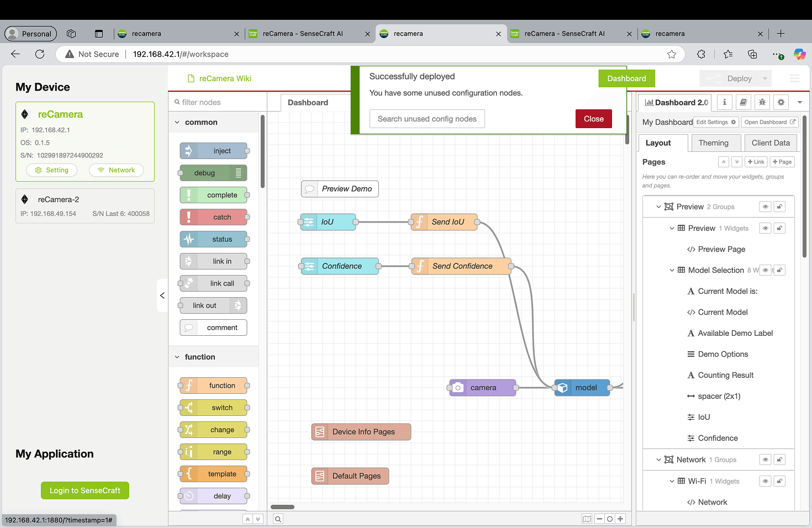Toggle visibility of Model Selection group

(x=765, y=270)
